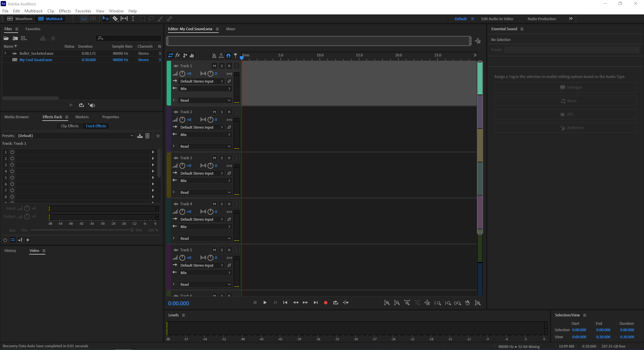
Task: Open Track 2 Mix output dropdown
Action: [205, 135]
